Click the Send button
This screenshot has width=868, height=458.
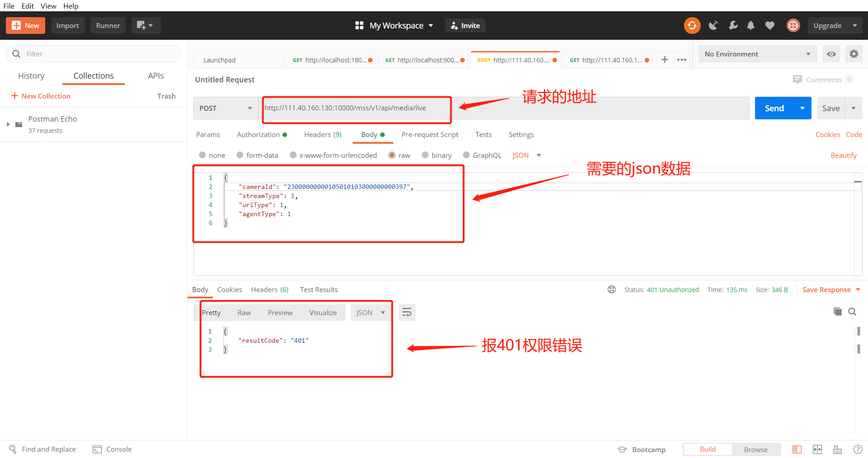774,109
